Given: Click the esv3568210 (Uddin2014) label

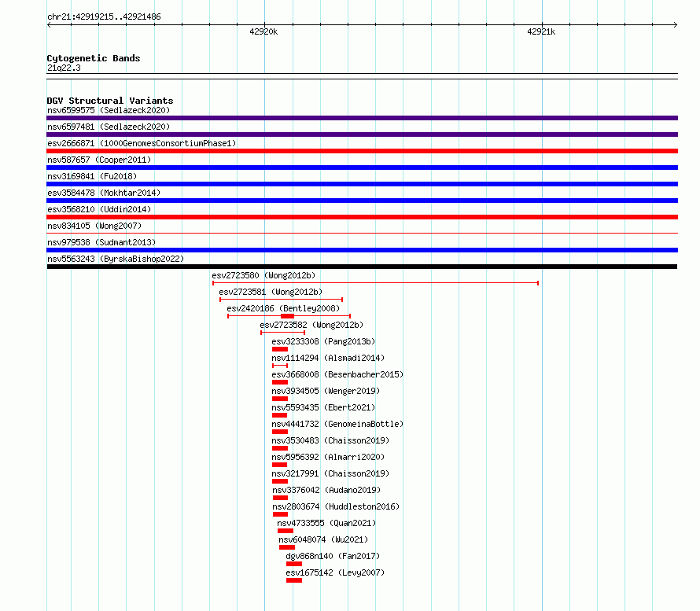Looking at the screenshot, I should coord(99,209).
